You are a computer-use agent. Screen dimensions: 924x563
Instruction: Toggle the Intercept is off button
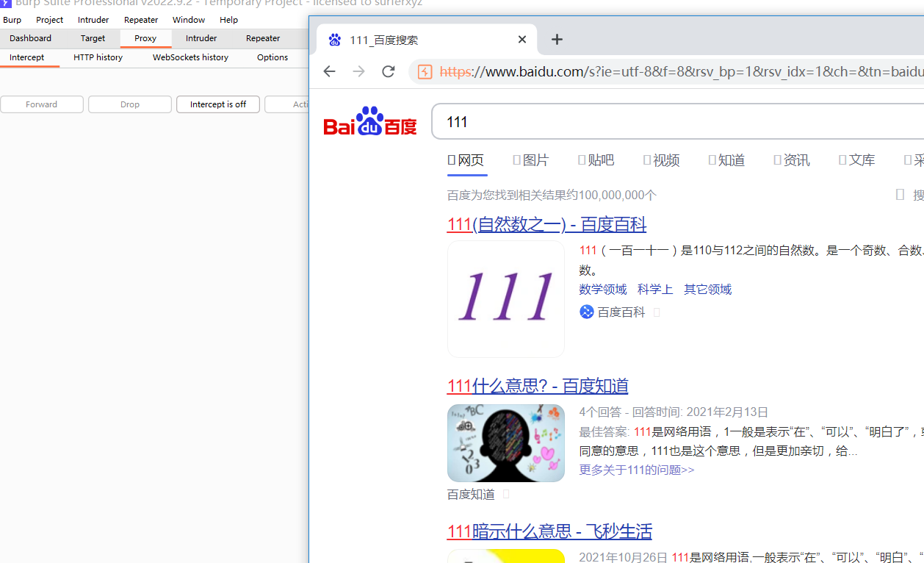pos(218,104)
